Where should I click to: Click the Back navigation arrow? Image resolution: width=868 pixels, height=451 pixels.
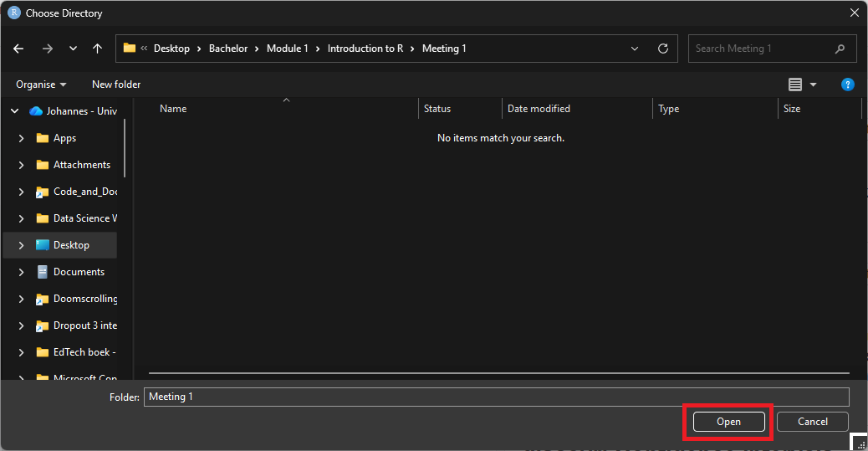tap(19, 49)
